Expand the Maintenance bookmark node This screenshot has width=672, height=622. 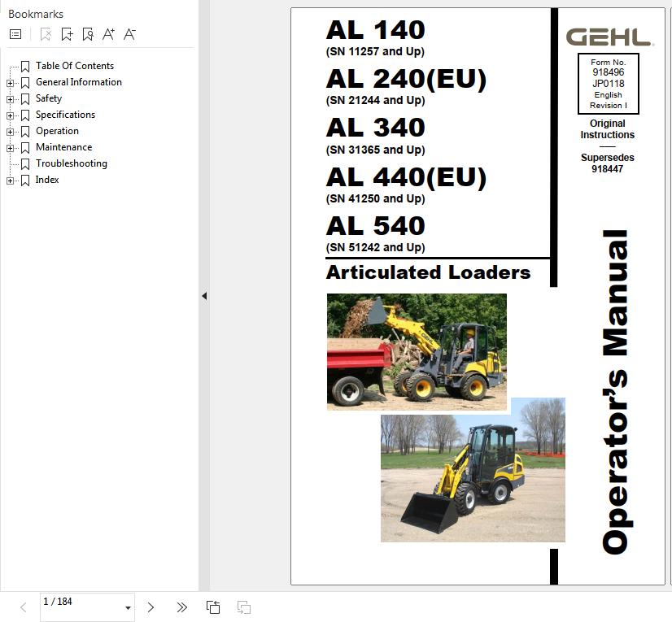click(10, 148)
